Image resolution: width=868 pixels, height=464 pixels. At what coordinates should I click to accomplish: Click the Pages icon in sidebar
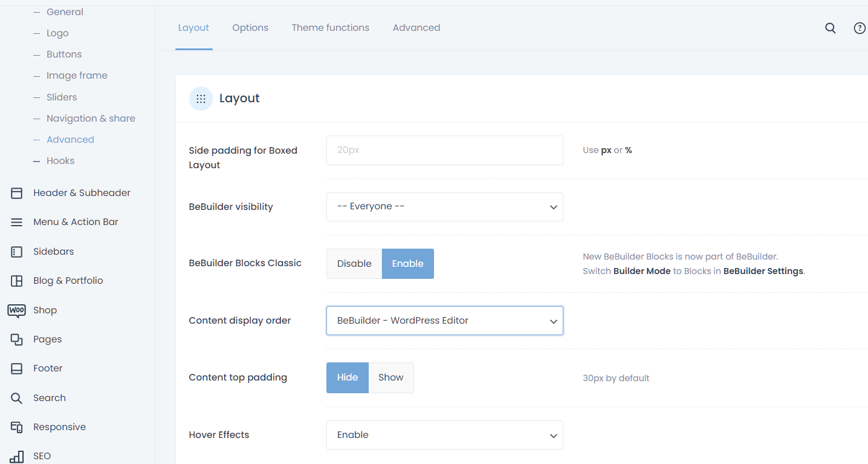tap(17, 339)
